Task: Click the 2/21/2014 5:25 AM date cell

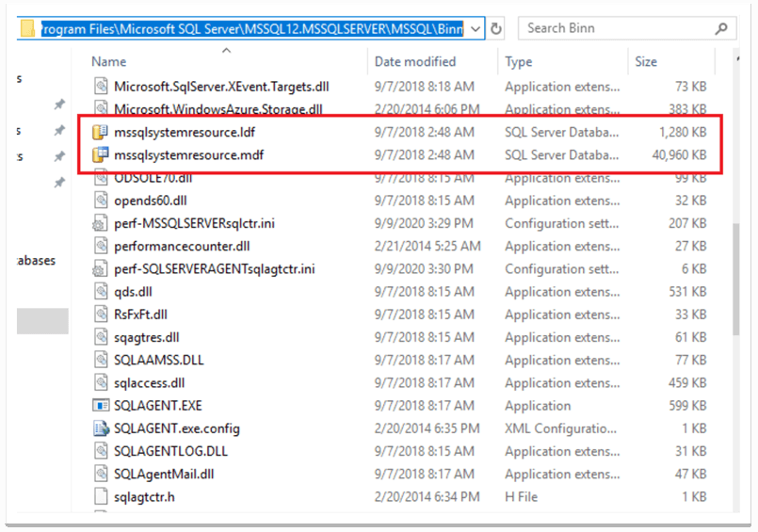Action: [x=427, y=247]
